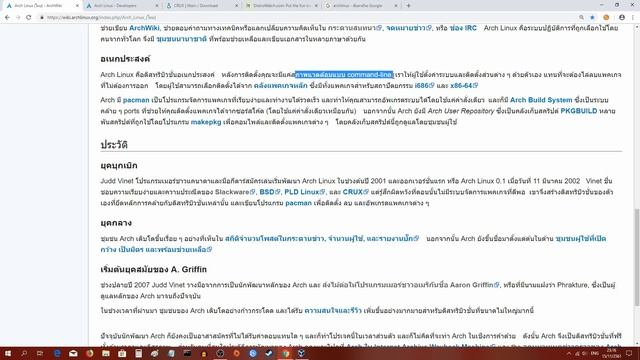Click the highlighted command-line link
This screenshot has height=360, width=640.
(344, 75)
